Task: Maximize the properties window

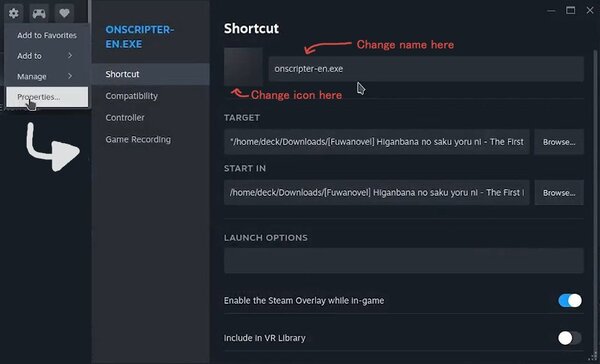Action: [570, 10]
